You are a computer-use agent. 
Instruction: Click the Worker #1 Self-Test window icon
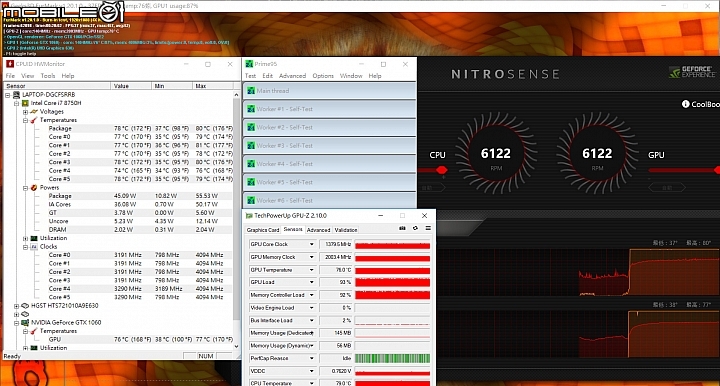point(251,109)
